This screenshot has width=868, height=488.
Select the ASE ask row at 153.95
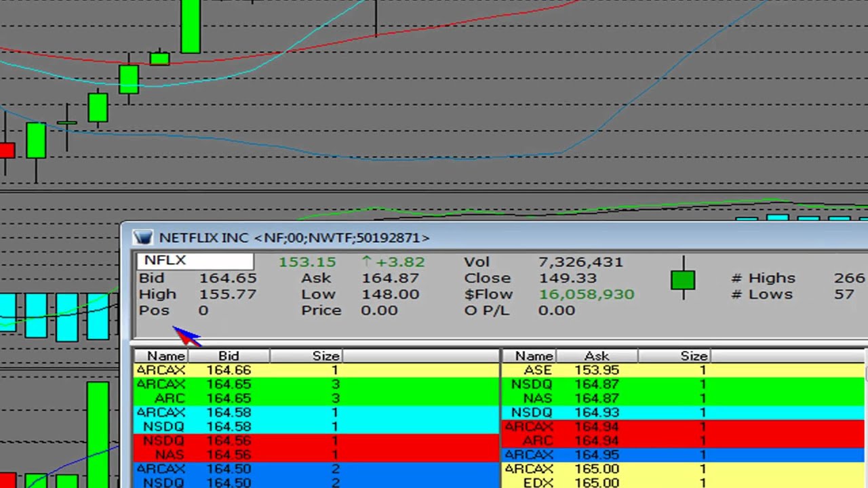coord(684,370)
